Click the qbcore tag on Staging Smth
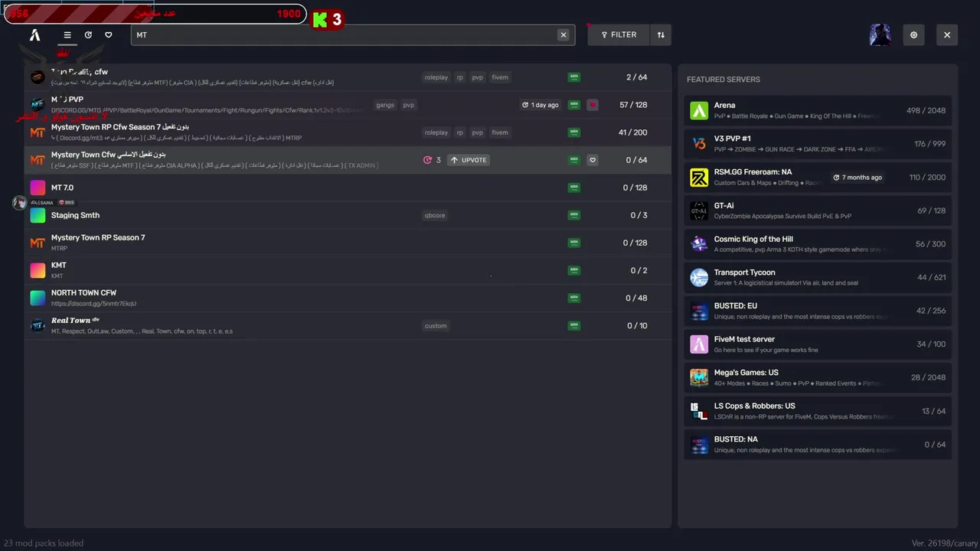Viewport: 980px width, 551px height. 435,215
